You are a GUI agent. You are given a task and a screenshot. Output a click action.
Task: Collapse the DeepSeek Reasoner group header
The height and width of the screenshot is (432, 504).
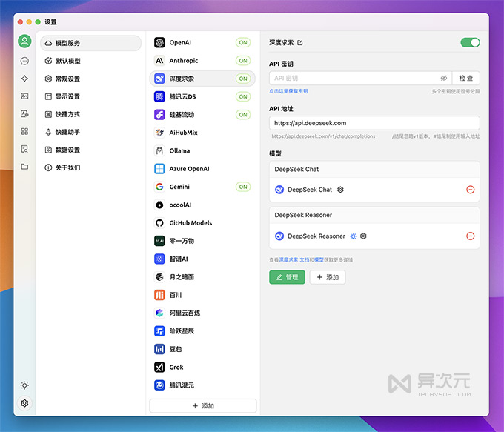point(374,215)
